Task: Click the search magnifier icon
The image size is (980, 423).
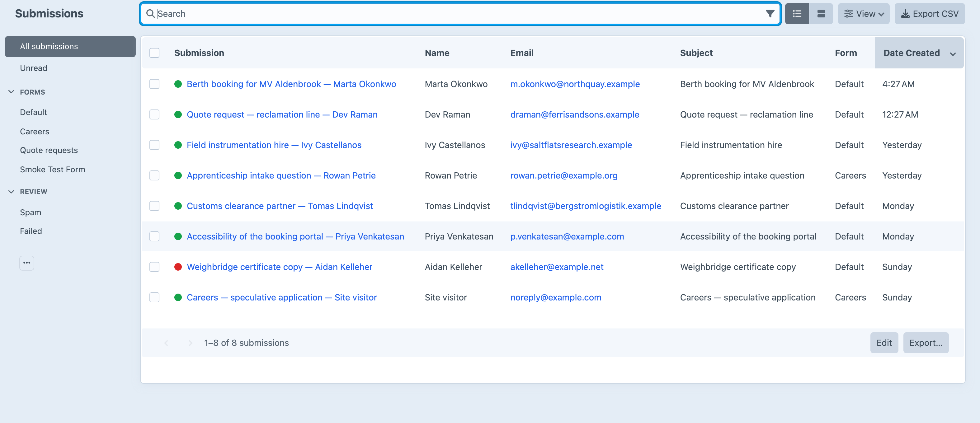Action: point(150,14)
